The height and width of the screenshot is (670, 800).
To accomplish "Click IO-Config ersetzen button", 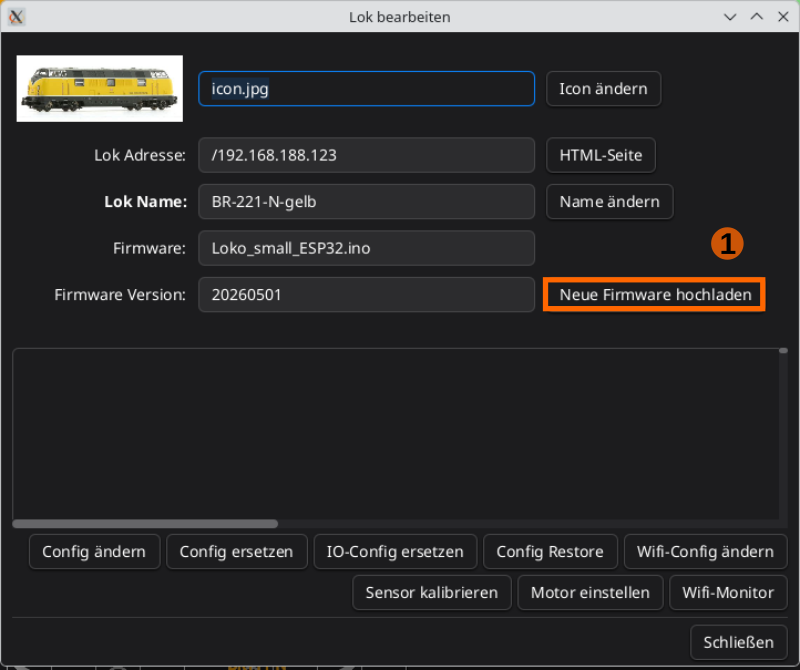I will pyautogui.click(x=395, y=552).
